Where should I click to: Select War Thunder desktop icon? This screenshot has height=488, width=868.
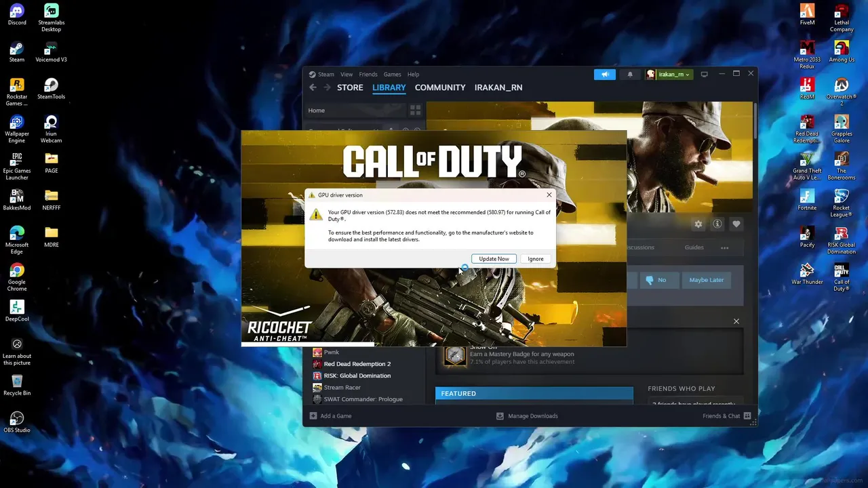(x=807, y=274)
